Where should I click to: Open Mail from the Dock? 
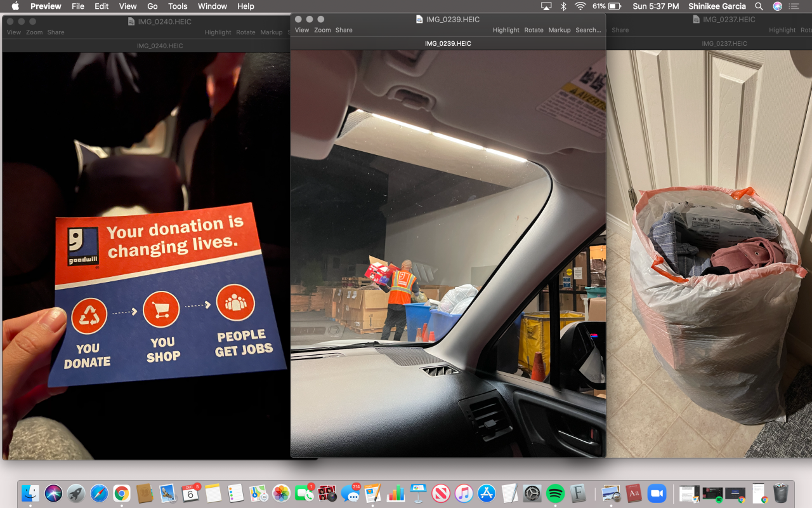click(167, 493)
